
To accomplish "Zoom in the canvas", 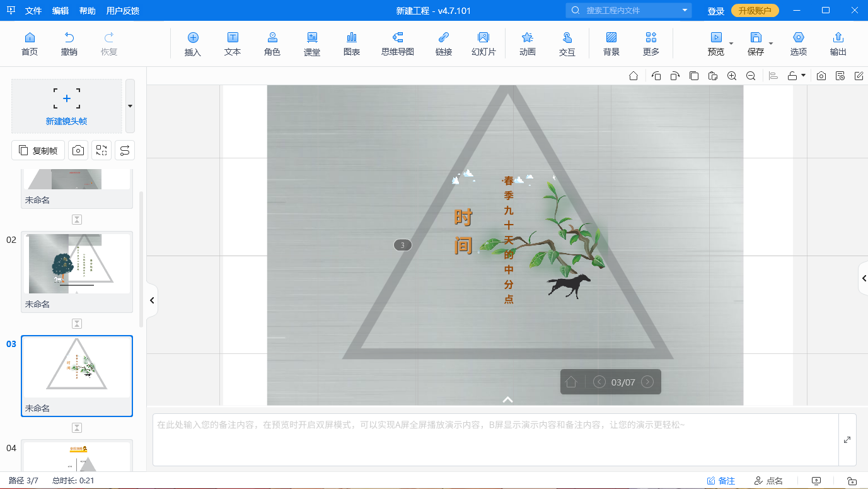I will point(732,76).
